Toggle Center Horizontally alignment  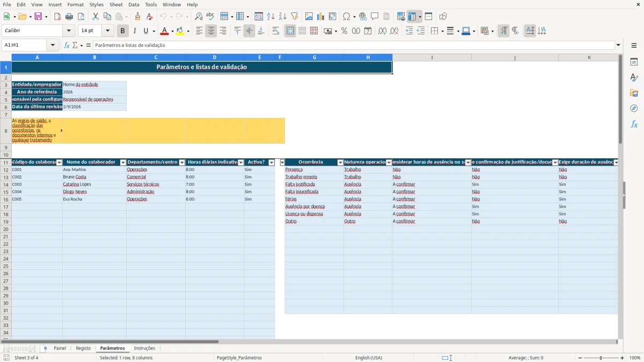211,31
